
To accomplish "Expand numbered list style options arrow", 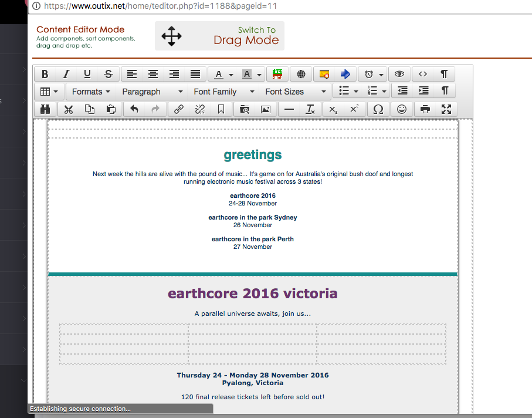I will tap(384, 92).
